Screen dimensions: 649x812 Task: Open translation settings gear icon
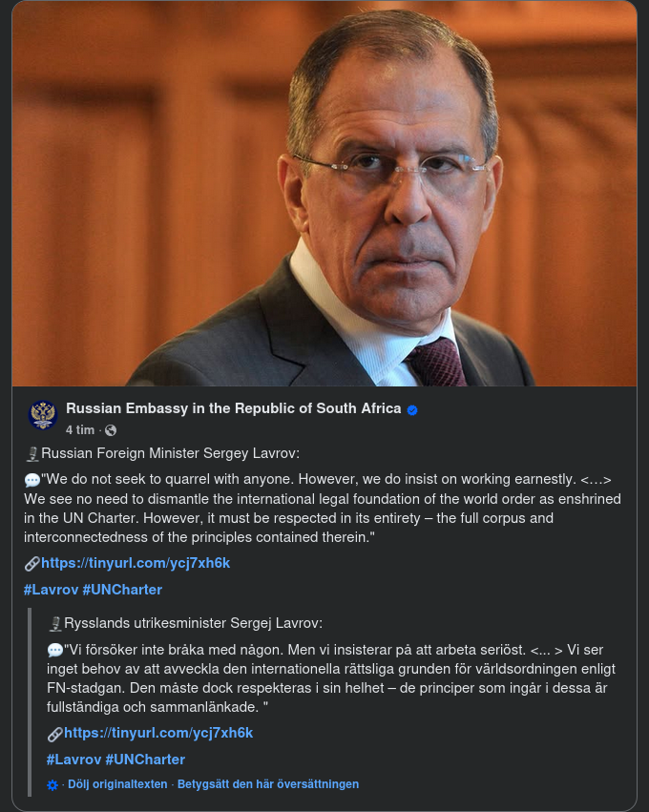click(52, 784)
